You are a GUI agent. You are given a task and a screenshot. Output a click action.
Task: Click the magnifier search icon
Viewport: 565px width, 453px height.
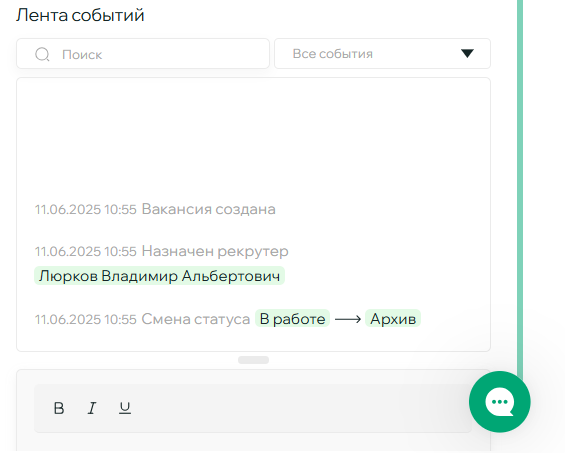(x=42, y=54)
